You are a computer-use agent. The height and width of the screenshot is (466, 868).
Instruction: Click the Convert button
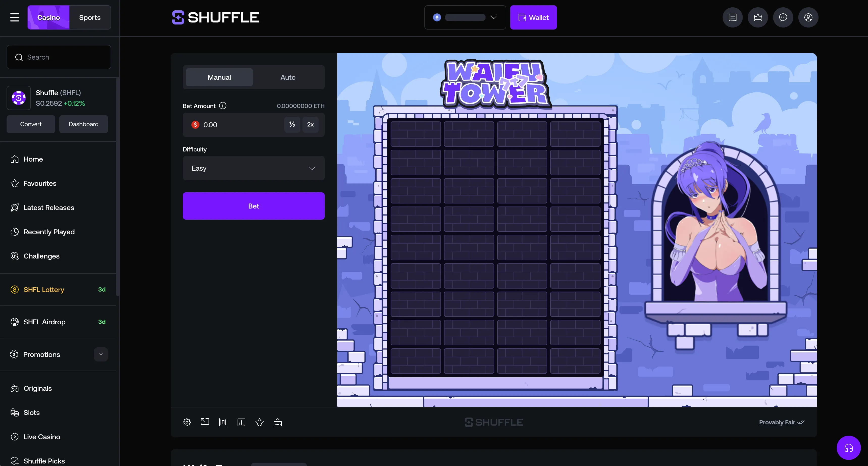pos(31,124)
